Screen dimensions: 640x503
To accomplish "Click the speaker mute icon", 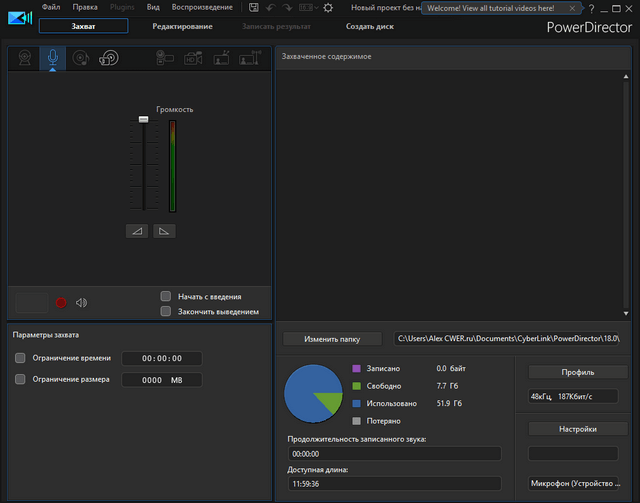I will point(81,302).
